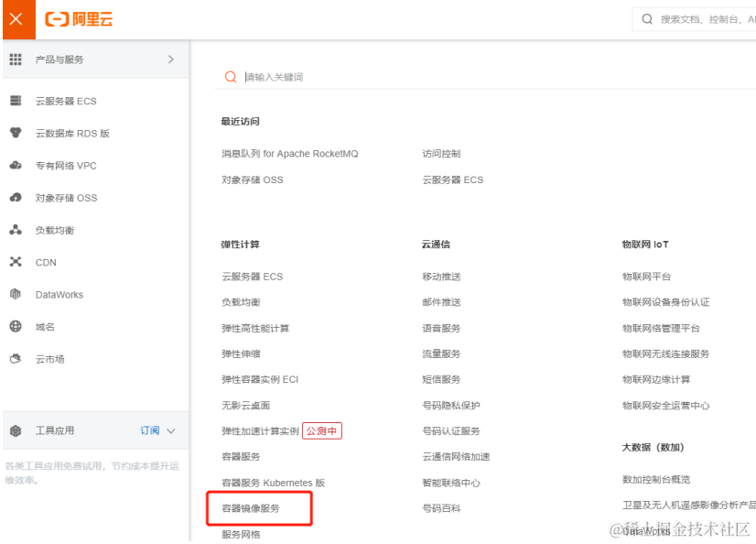Open 物联网无线连接服务 product

pos(665,354)
